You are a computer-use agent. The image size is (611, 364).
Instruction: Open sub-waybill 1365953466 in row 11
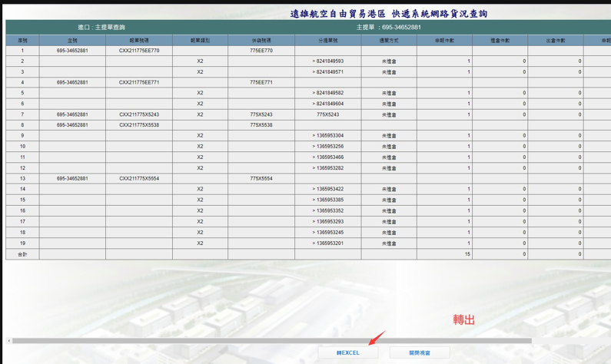[329, 157]
